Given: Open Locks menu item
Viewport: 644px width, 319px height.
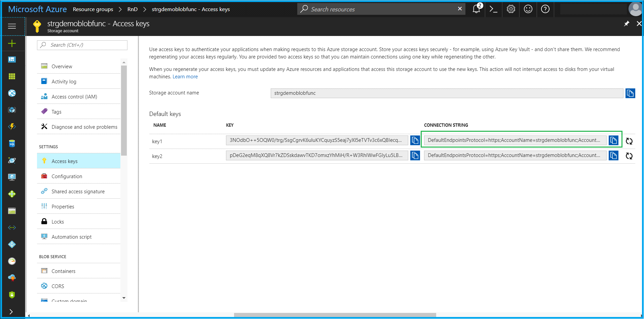Looking at the screenshot, I should [79, 222].
